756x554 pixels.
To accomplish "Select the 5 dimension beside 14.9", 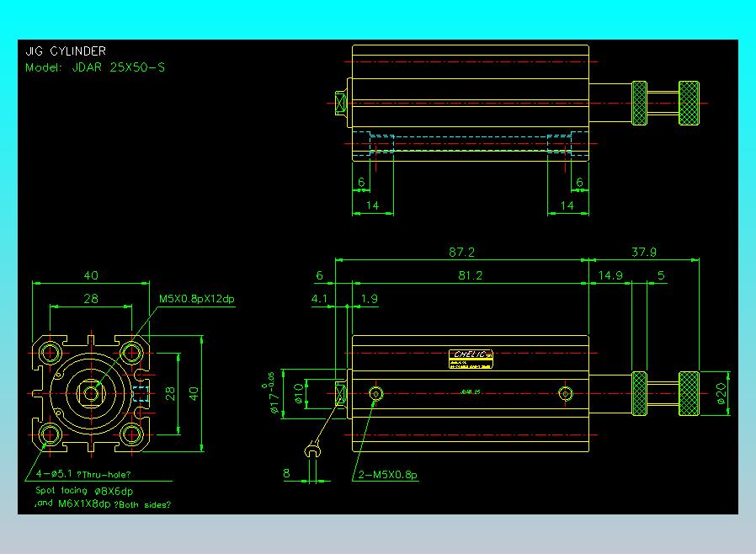I will coord(661,275).
